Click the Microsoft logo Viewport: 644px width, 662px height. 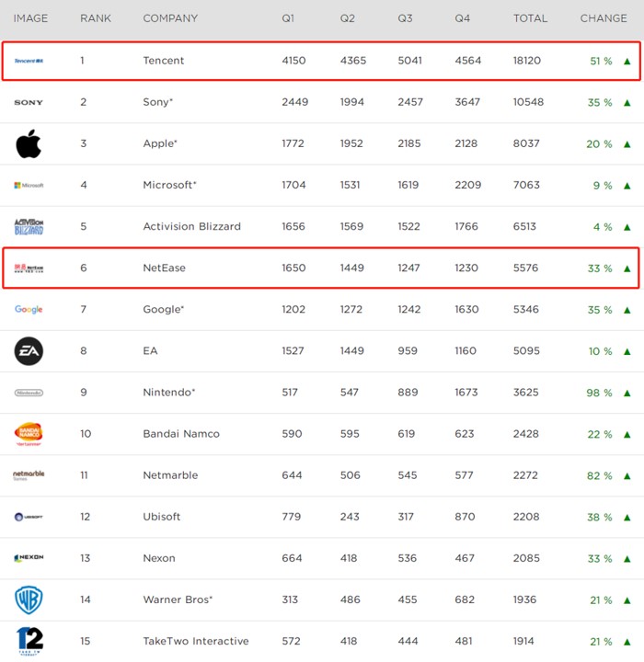tap(29, 185)
